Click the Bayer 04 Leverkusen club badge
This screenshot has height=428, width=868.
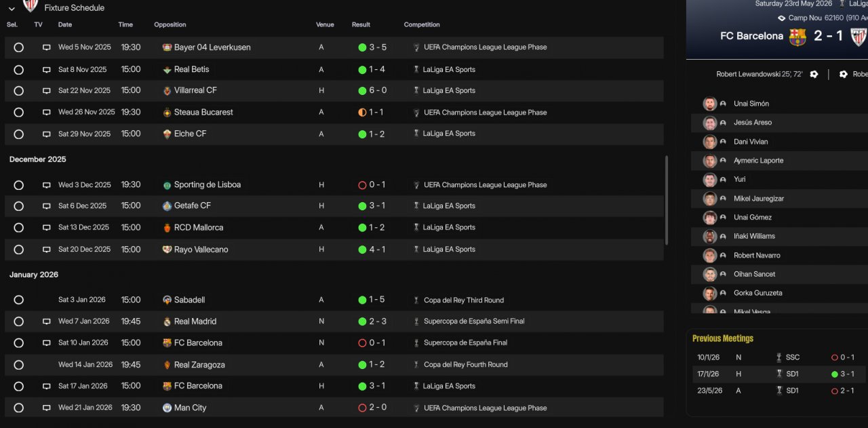tap(167, 47)
